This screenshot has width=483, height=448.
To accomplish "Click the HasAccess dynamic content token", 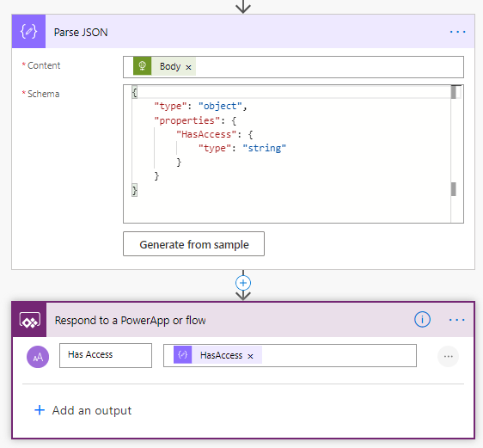I will click(x=217, y=355).
